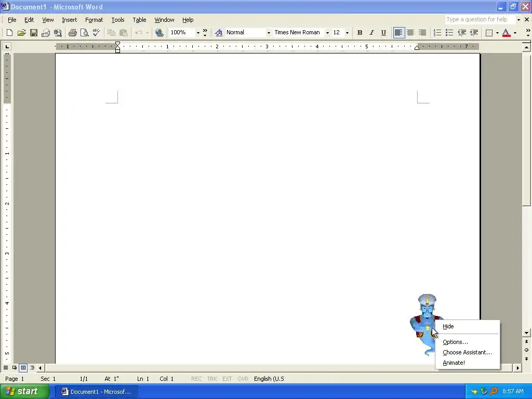Open an existing file with the folder icon

[x=21, y=33]
